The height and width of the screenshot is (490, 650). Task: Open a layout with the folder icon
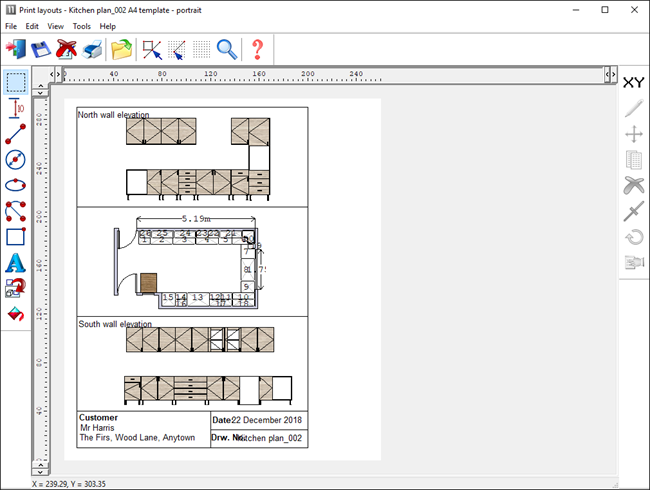121,48
